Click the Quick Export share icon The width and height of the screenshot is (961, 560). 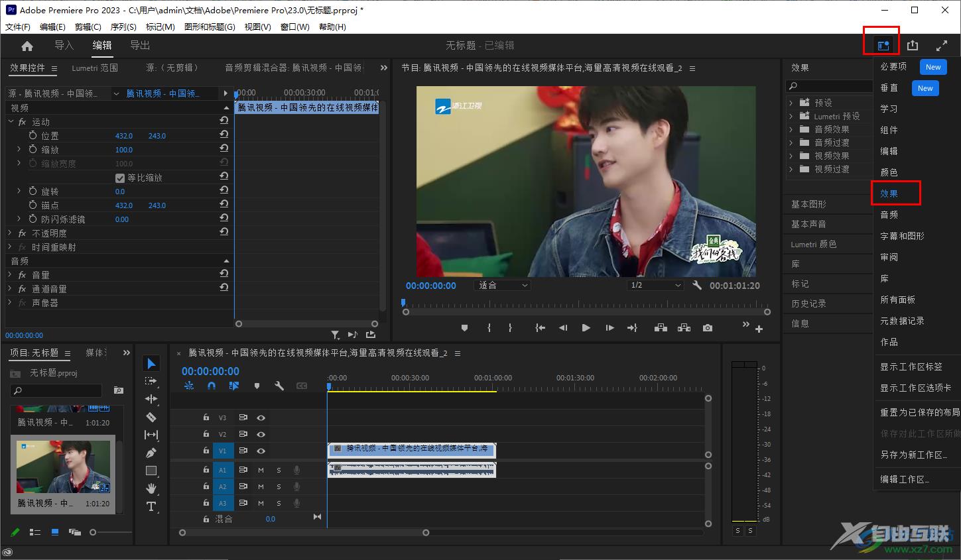pyautogui.click(x=913, y=45)
